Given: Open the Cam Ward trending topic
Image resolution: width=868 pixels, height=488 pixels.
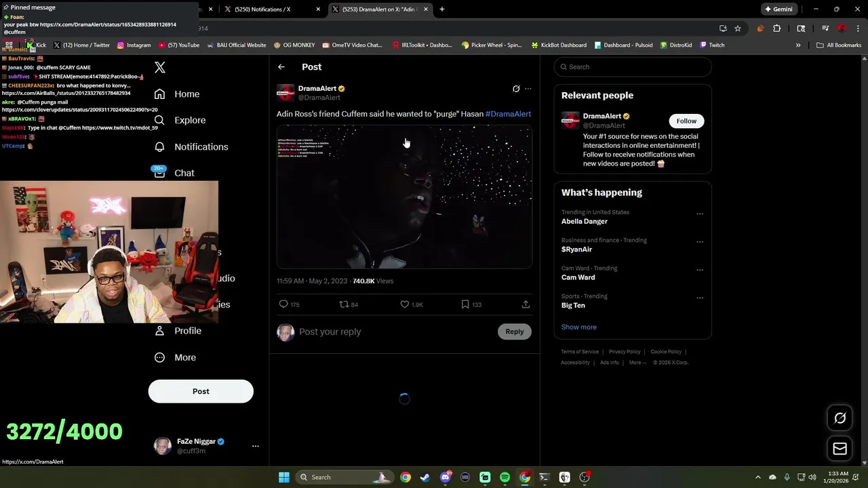Looking at the screenshot, I should click(578, 277).
